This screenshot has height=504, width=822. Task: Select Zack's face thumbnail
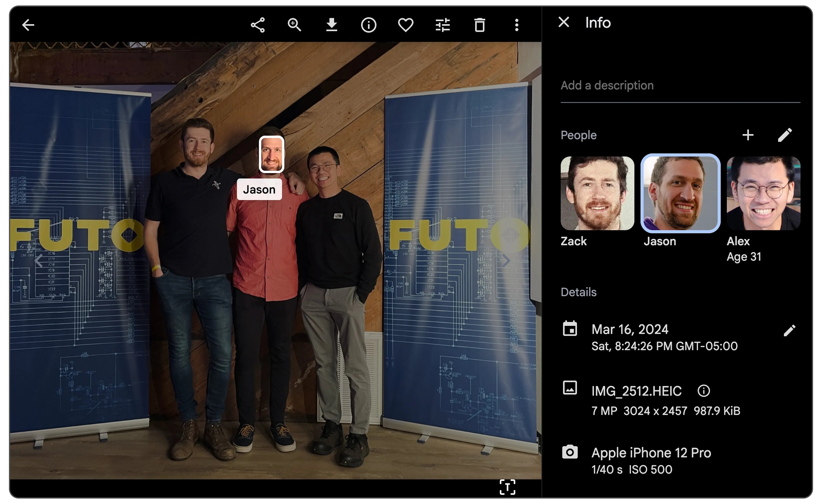(597, 193)
